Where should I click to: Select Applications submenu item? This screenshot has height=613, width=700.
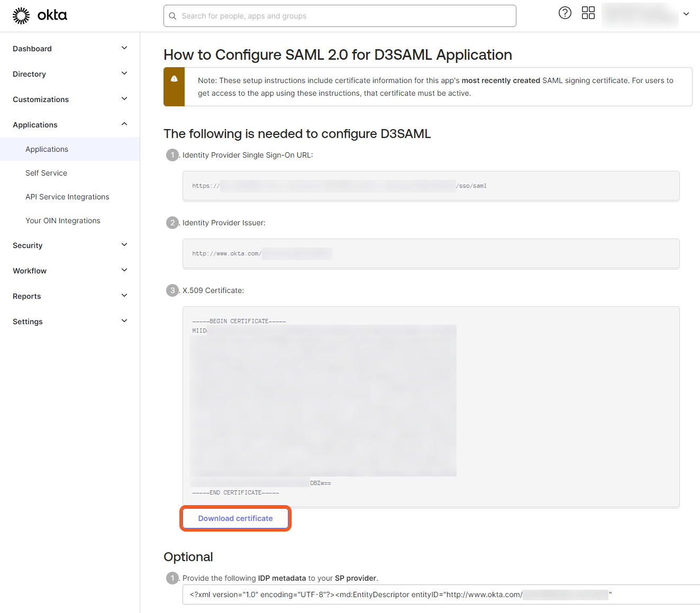click(x=47, y=149)
